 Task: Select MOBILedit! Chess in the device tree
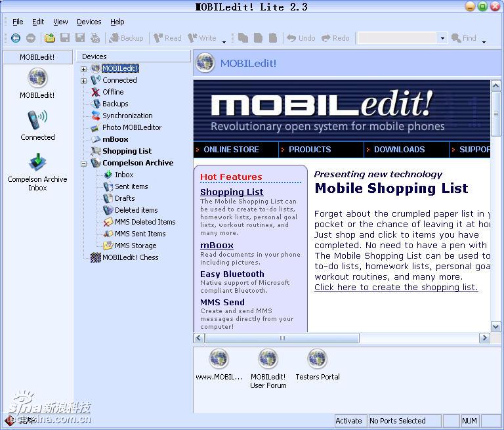coord(130,257)
